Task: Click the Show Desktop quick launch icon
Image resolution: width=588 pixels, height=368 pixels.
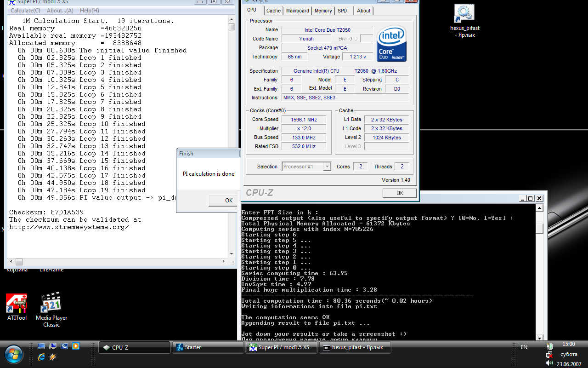Action: click(41, 346)
